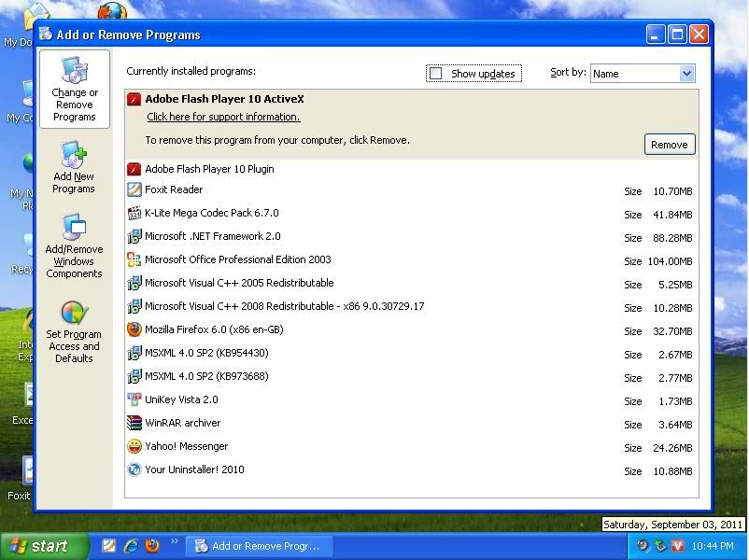The image size is (749, 560).
Task: Open Set Program Access and Defaults
Action: pyautogui.click(x=74, y=332)
